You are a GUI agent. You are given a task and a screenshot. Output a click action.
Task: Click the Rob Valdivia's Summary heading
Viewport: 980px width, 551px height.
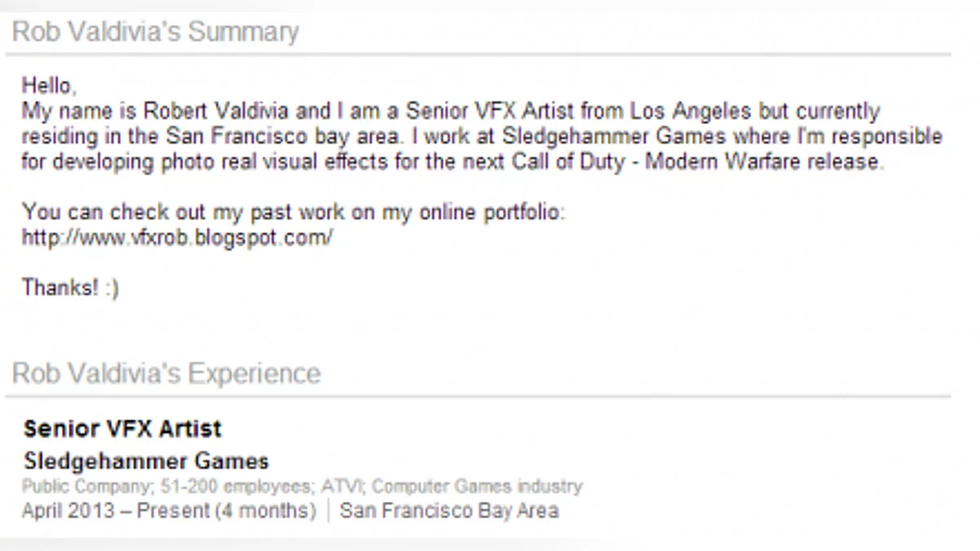(x=155, y=33)
